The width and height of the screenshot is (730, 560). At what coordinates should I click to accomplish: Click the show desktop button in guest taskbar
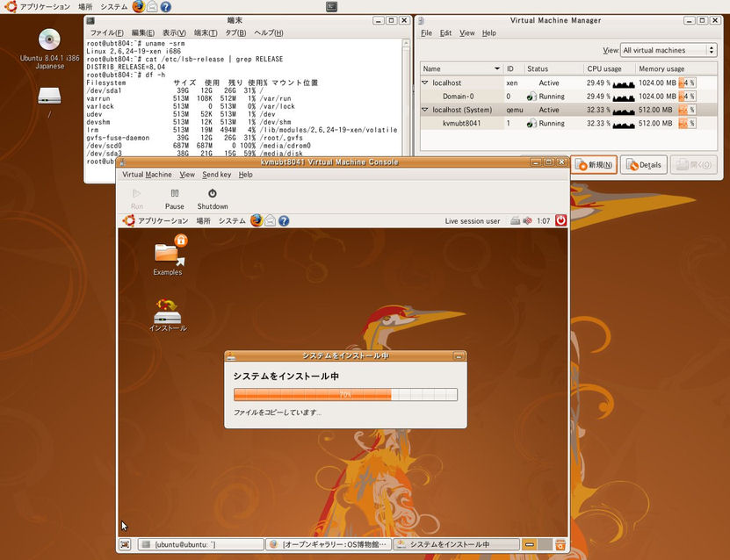pos(126,545)
